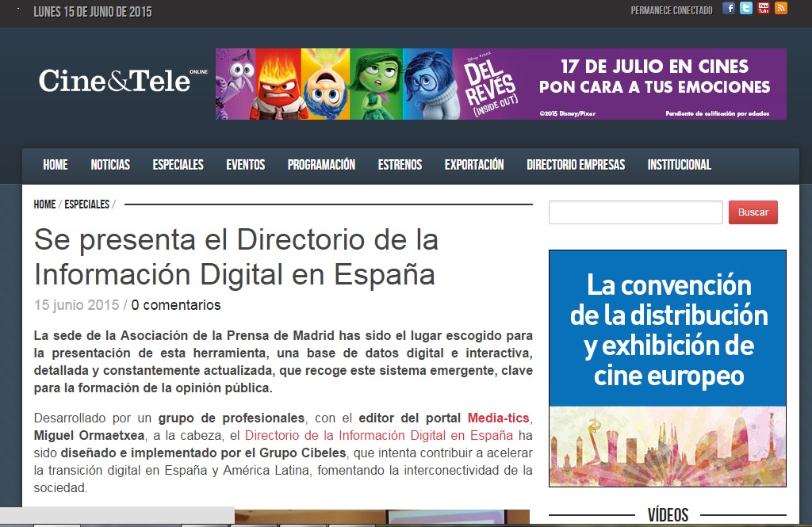The image size is (812, 527).
Task: Click the HOME breadcrumb link
Action: [x=44, y=204]
